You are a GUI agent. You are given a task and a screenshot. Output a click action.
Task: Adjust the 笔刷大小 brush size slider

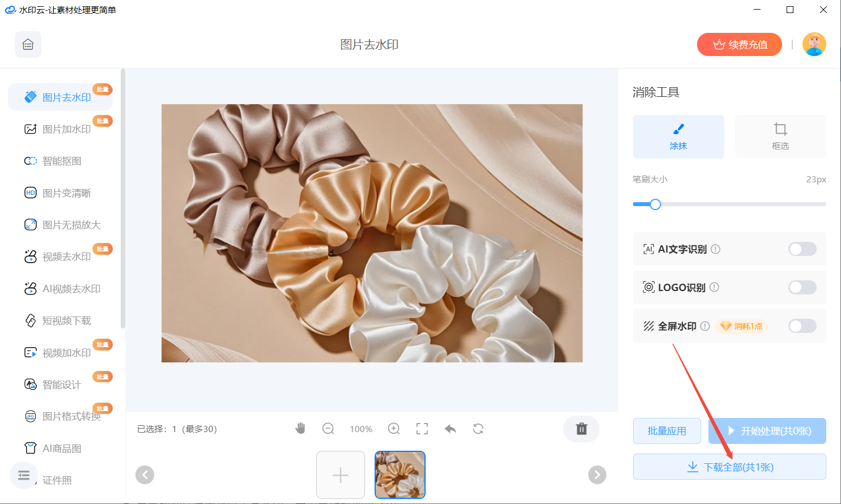(656, 204)
